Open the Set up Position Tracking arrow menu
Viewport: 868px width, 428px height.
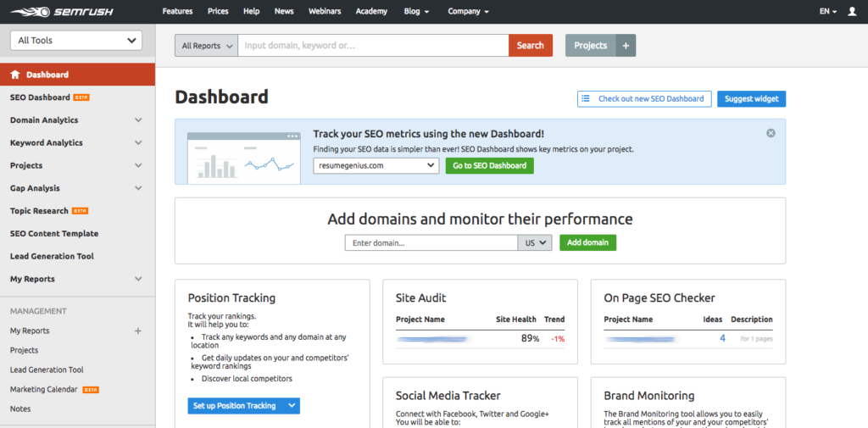pos(292,406)
